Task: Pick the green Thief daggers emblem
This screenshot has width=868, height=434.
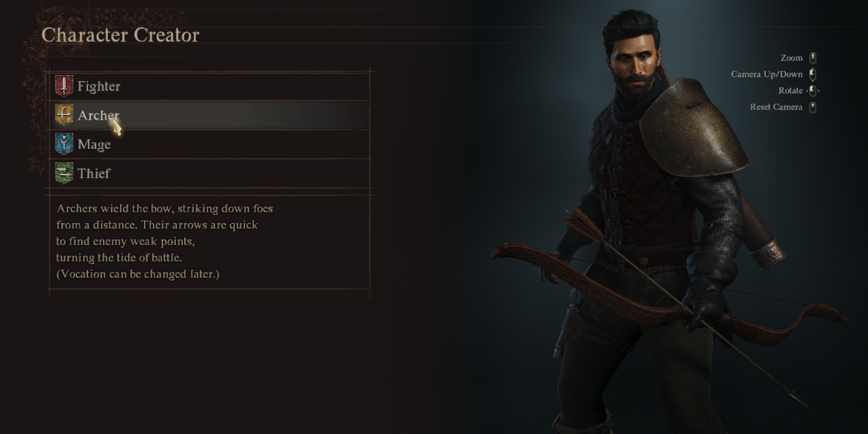Action: [x=64, y=173]
